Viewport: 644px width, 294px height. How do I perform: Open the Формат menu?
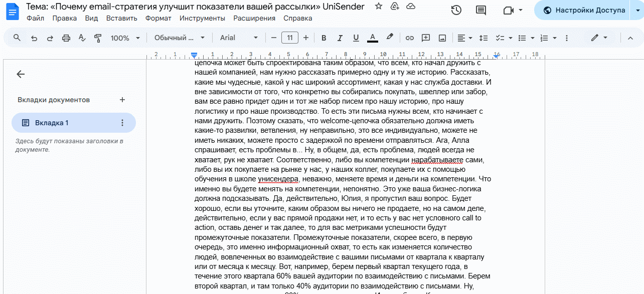(158, 19)
